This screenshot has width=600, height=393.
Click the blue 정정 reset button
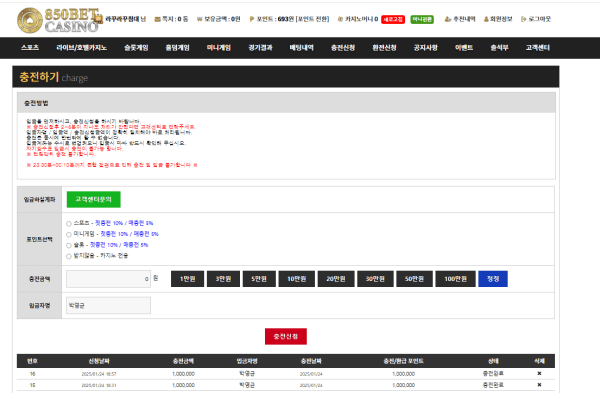point(493,279)
